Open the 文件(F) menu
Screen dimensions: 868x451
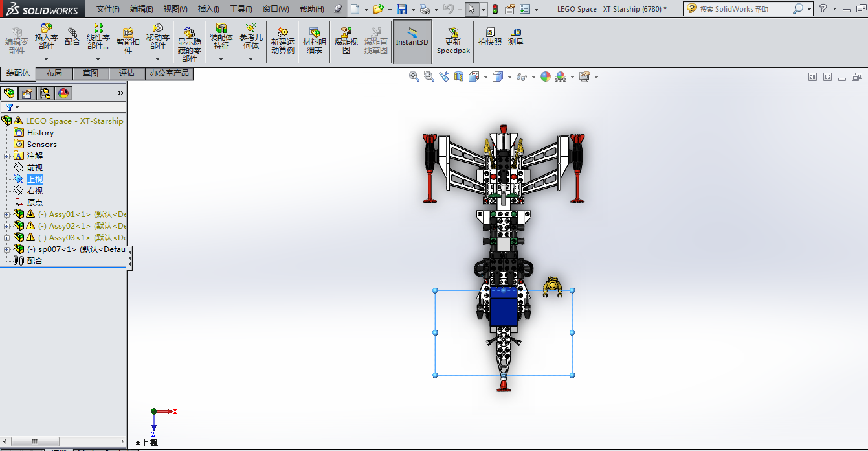tap(108, 9)
